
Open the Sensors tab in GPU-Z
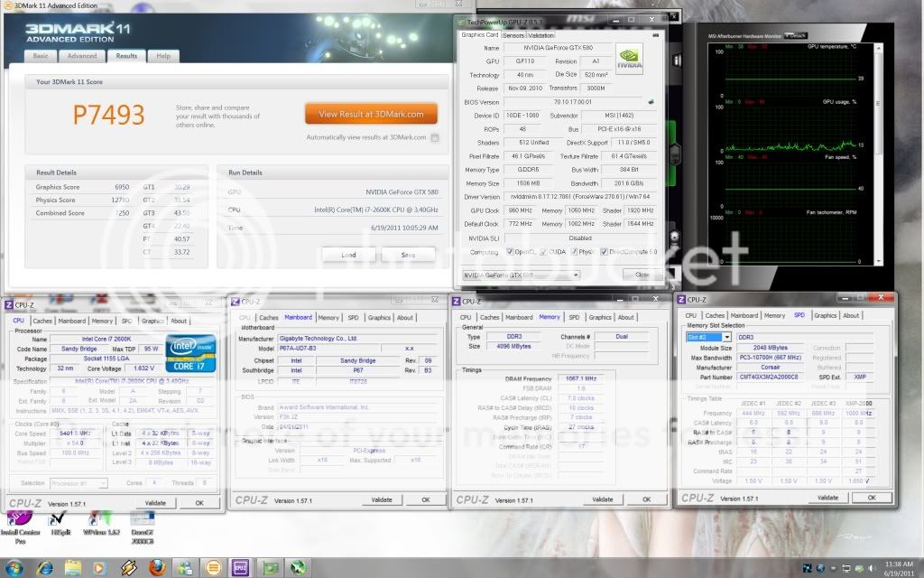pos(513,35)
